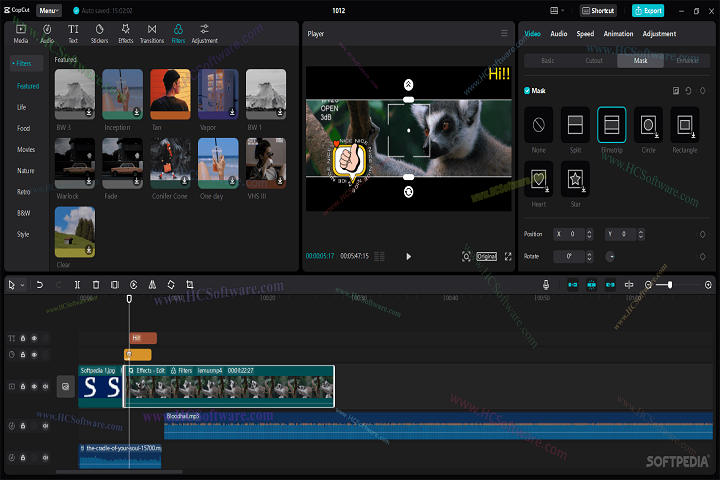Choose the Circle mask shape
Image resolution: width=720 pixels, height=480 pixels.
pyautogui.click(x=648, y=125)
